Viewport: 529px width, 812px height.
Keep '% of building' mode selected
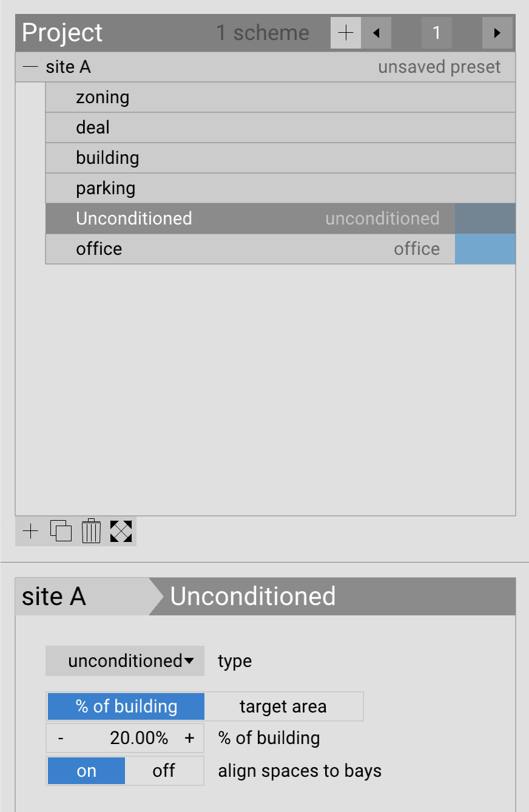[x=125, y=706]
